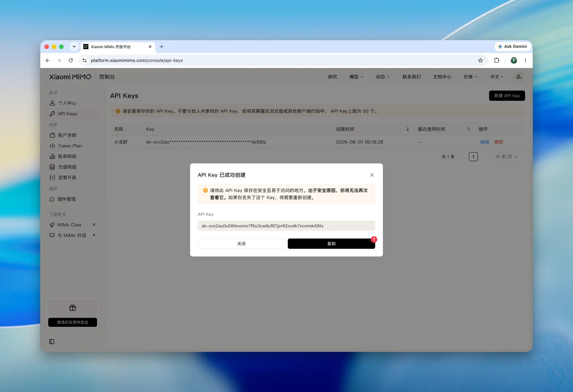Open Token Plan sidebar item
The image size is (573, 392).
(x=73, y=146)
